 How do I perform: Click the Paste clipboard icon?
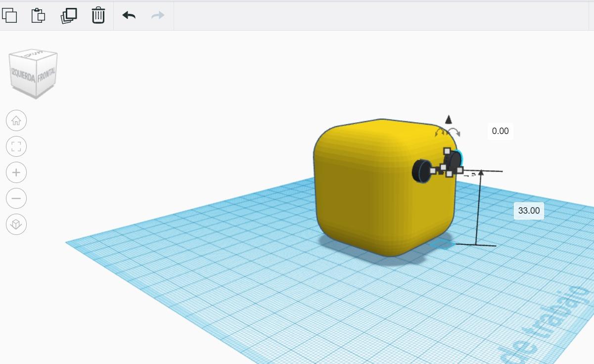pos(38,15)
